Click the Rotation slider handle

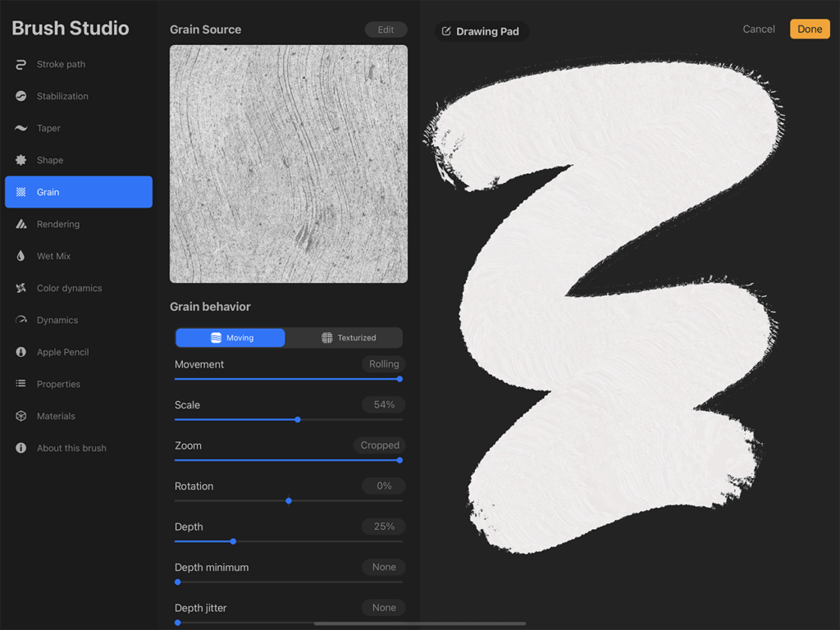pos(289,501)
